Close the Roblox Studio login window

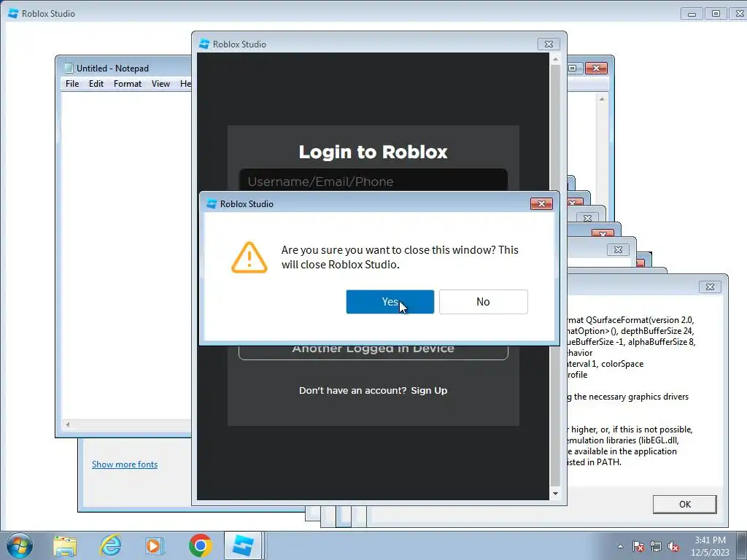point(549,44)
